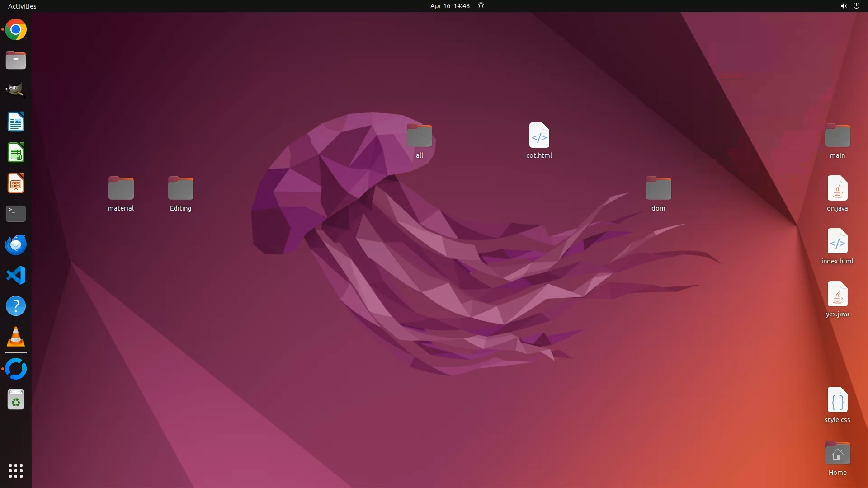Click the volume speaker indicator

(x=843, y=6)
